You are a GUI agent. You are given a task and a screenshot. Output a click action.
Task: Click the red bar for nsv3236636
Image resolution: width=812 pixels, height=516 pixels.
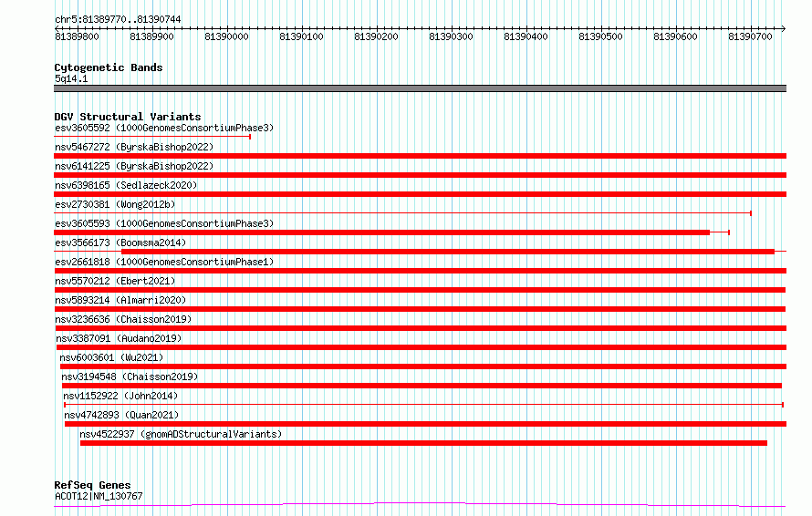pos(421,328)
